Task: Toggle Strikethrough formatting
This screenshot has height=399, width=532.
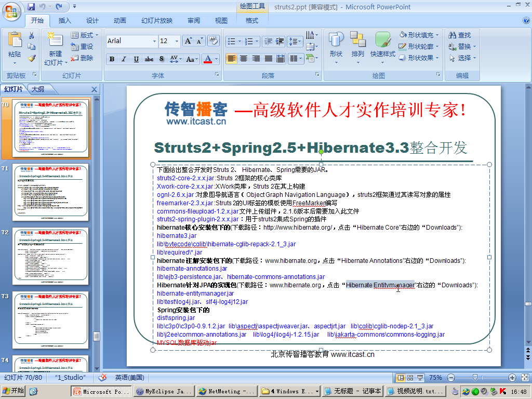Action: 149,59
